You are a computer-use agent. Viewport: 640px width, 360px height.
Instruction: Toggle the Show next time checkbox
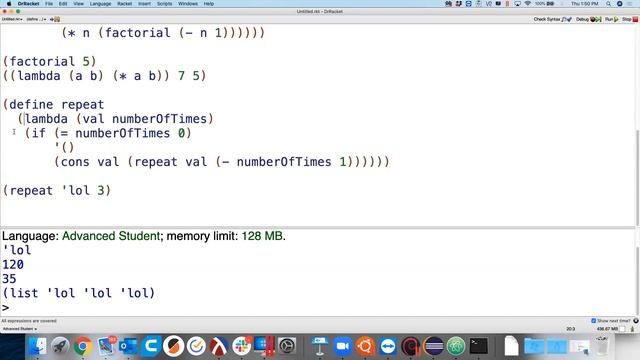pos(593,321)
